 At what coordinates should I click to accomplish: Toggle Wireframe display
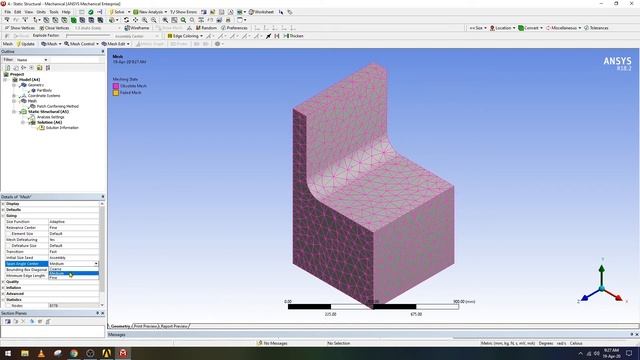tap(137, 28)
